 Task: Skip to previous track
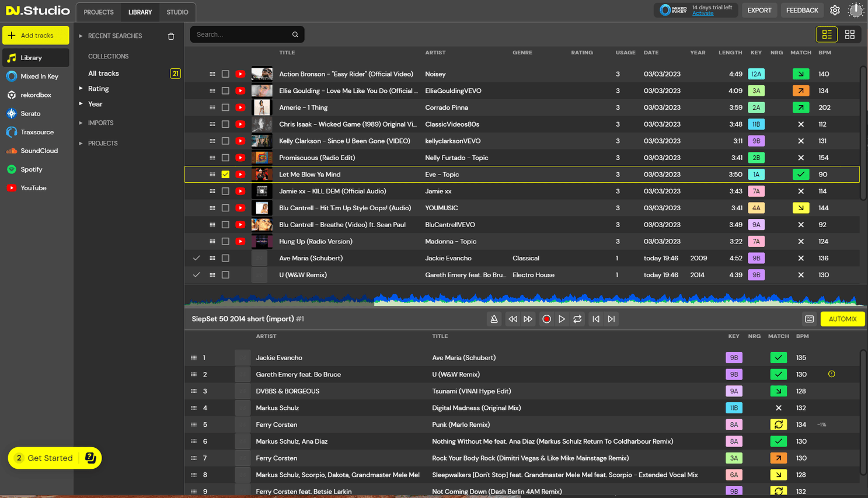tap(595, 319)
